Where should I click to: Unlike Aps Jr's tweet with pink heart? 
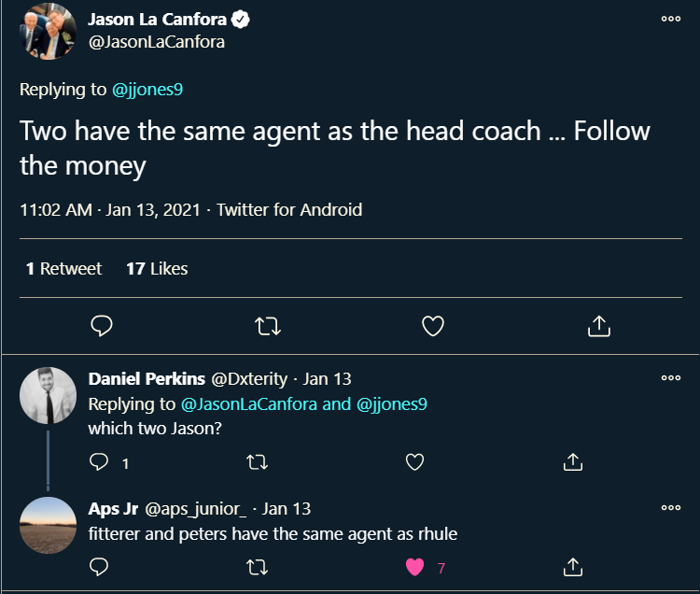pyautogui.click(x=415, y=567)
